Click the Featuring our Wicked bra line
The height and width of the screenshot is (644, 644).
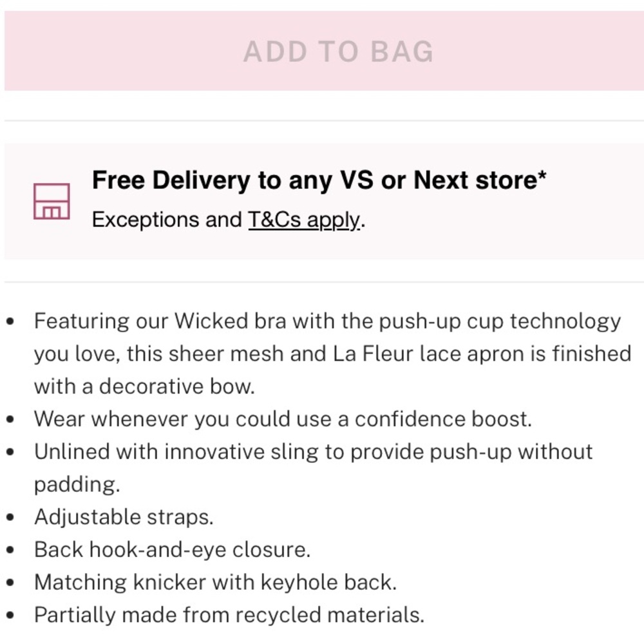pyautogui.click(x=327, y=321)
